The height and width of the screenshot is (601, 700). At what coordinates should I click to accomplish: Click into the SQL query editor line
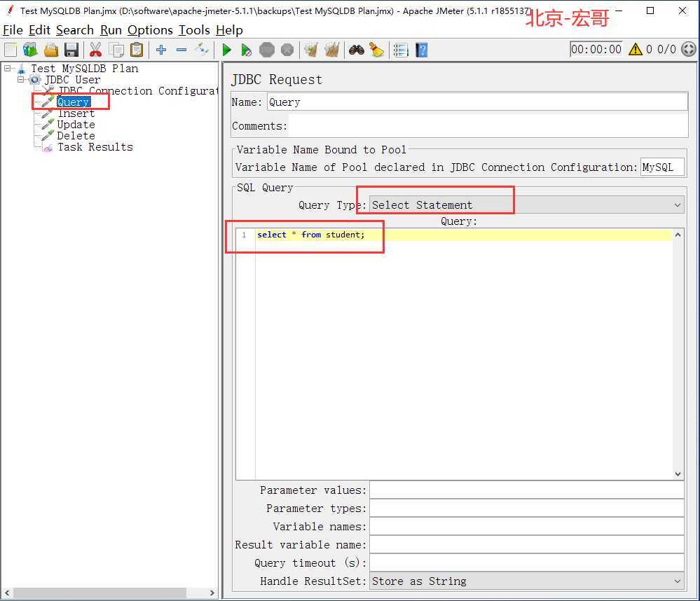coord(464,235)
